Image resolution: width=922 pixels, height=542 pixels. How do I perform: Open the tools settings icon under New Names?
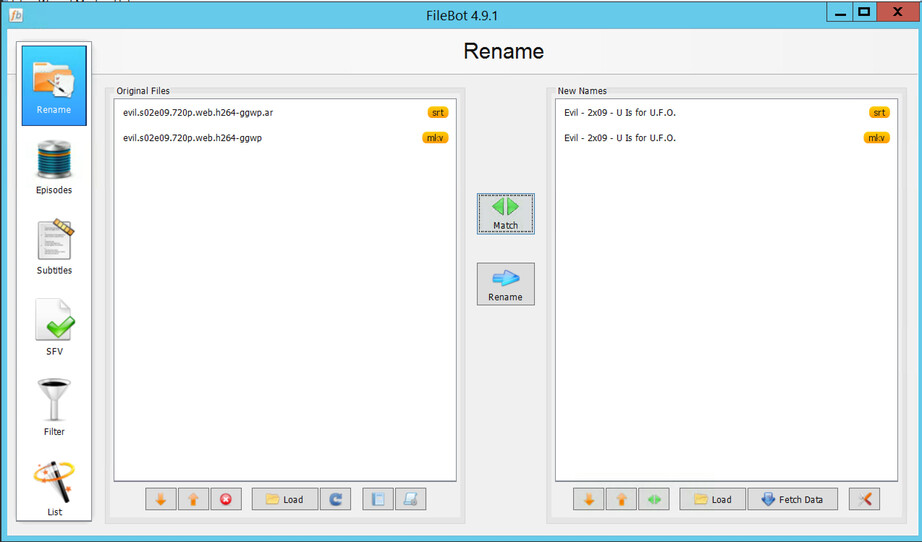pos(864,500)
